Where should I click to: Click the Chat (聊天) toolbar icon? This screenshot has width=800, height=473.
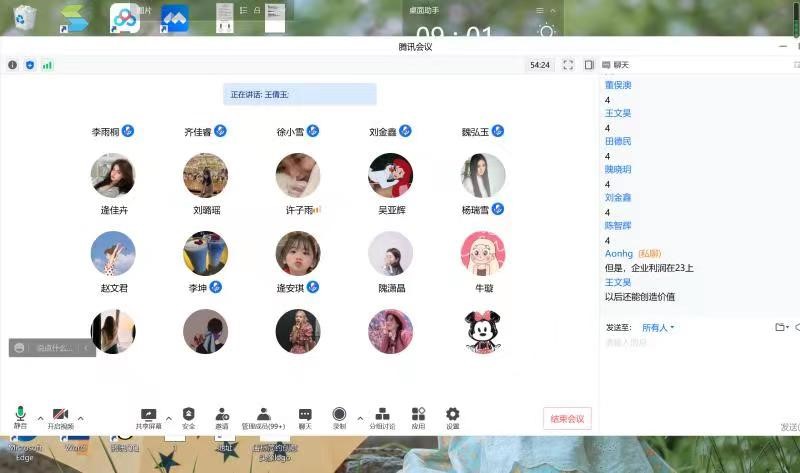coord(305,415)
